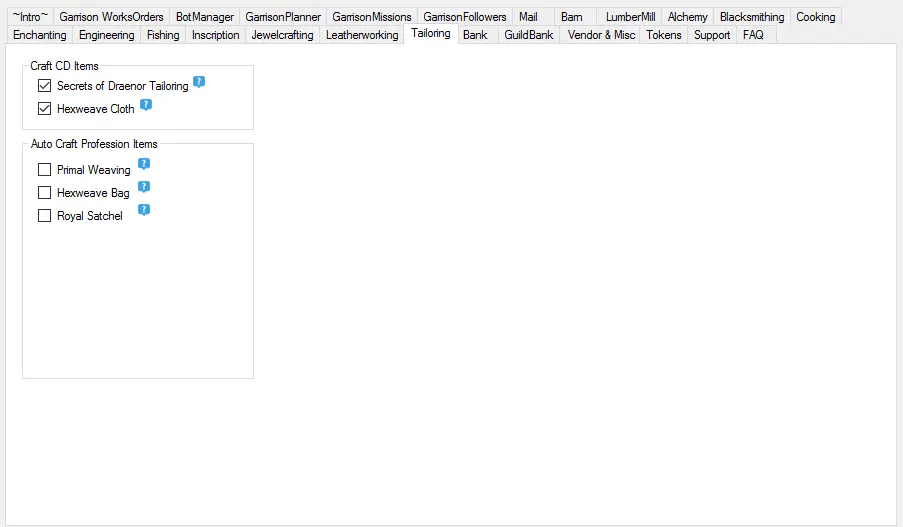903x527 pixels.
Task: Open the LumberMill tab
Action: tap(630, 17)
